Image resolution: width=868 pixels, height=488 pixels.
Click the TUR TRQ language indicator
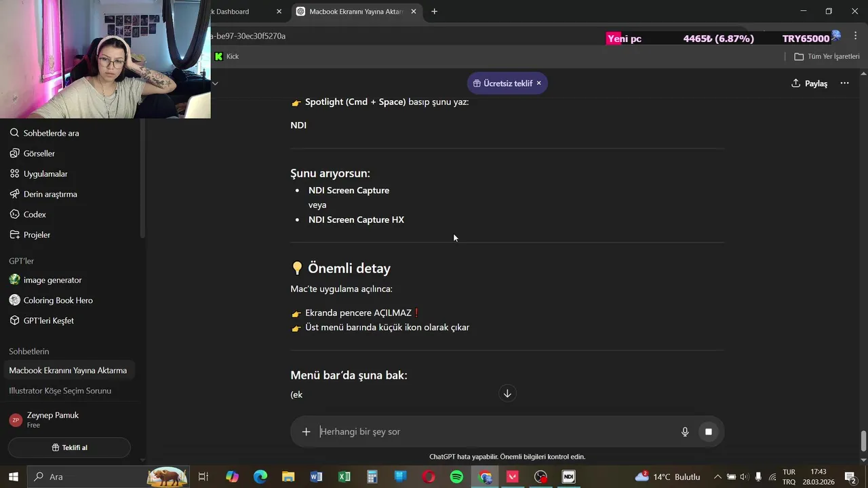pos(789,476)
